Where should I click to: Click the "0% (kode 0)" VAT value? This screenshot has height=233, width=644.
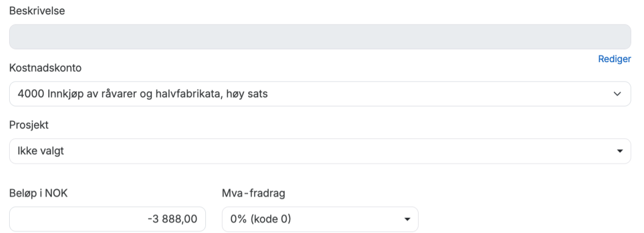coord(261,219)
